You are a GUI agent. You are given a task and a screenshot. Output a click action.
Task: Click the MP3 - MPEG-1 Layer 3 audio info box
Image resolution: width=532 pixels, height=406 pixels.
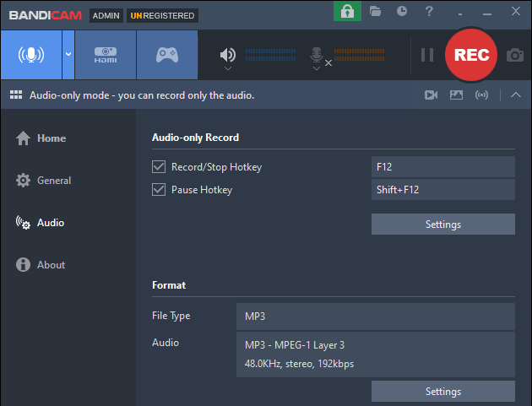[x=376, y=355]
